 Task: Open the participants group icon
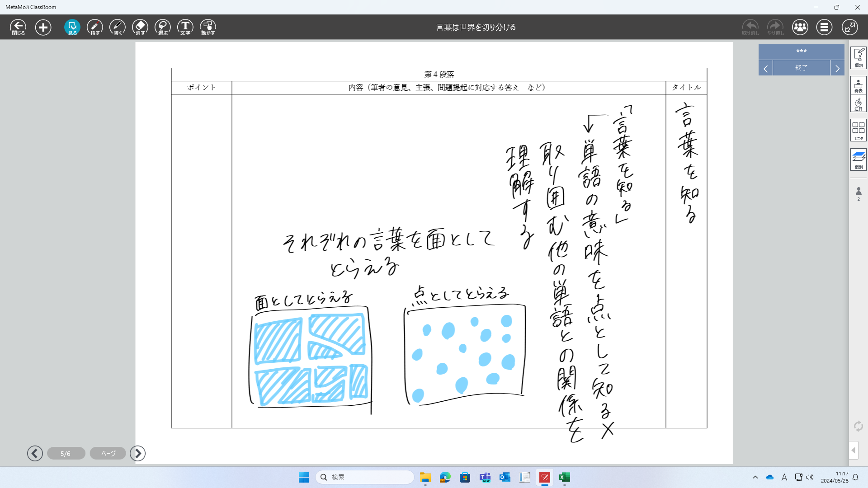pos(800,27)
